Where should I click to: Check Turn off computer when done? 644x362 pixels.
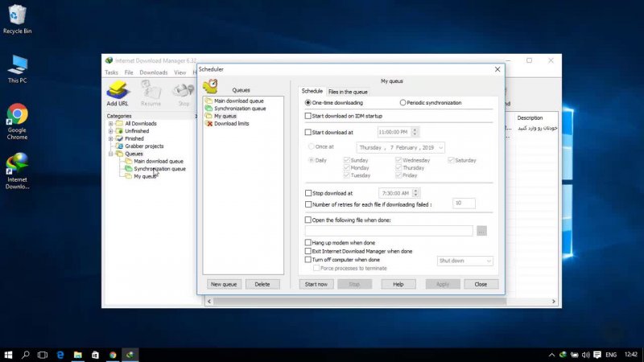308,260
